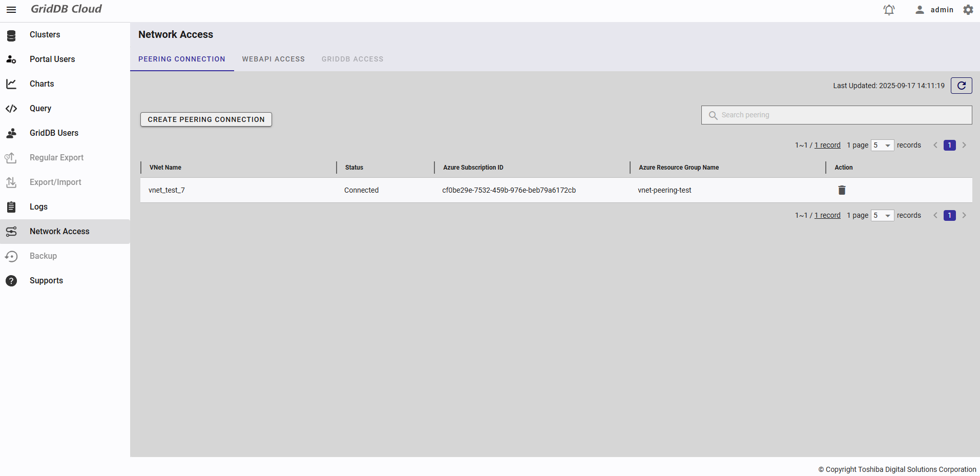Open the admin user menu
980x476 pixels.
point(934,10)
